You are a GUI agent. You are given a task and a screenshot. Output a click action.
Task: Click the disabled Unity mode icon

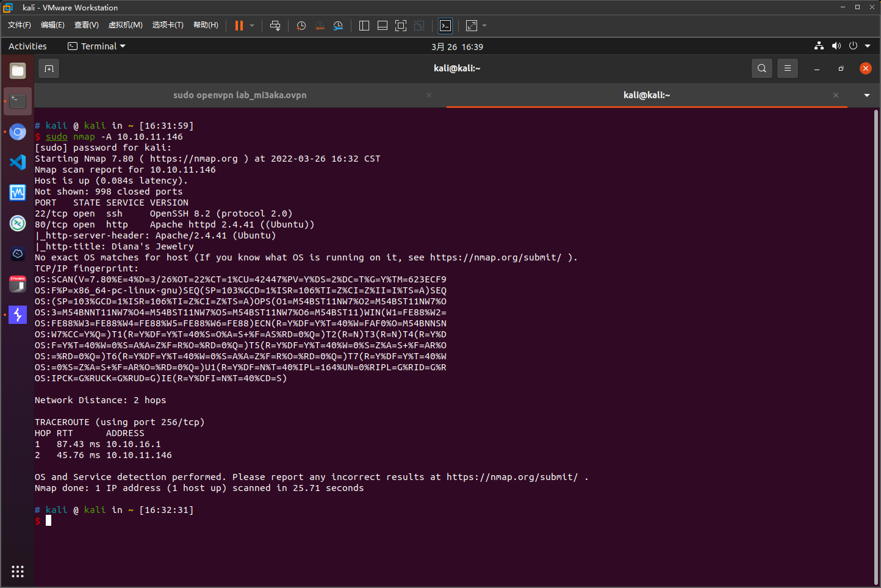tap(419, 26)
